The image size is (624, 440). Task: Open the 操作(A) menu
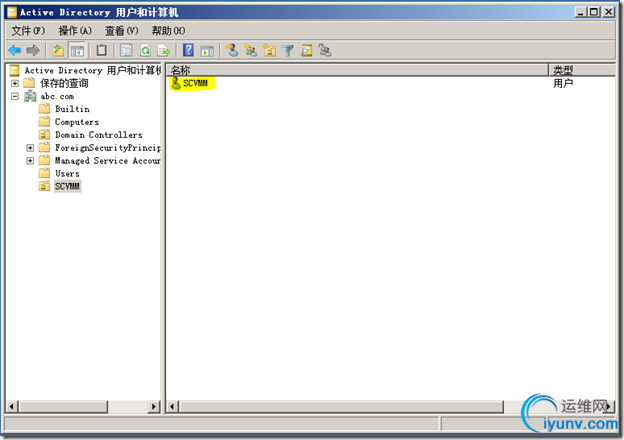click(x=75, y=31)
